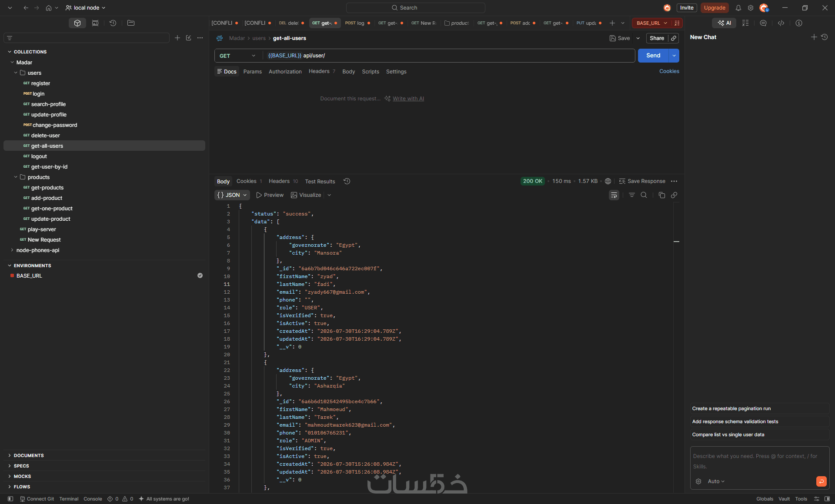This screenshot has height=504, width=835.
Task: Open chat settings gear icon
Action: point(698,481)
